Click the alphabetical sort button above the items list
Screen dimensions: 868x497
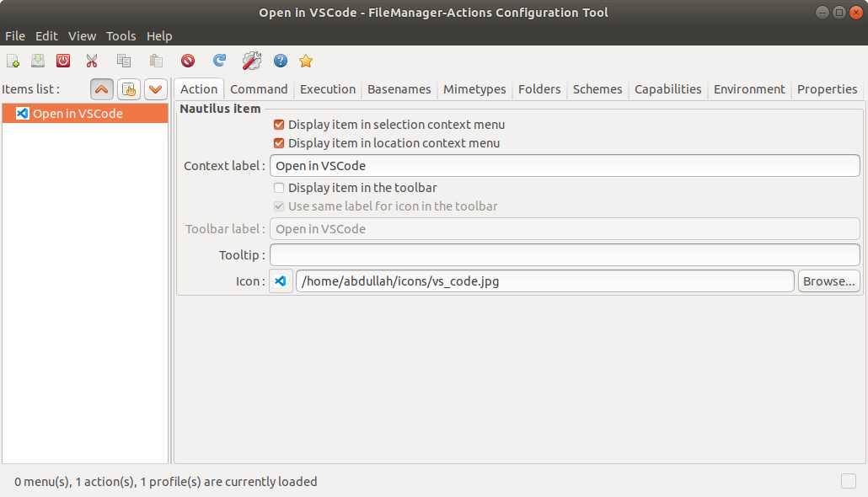(128, 89)
